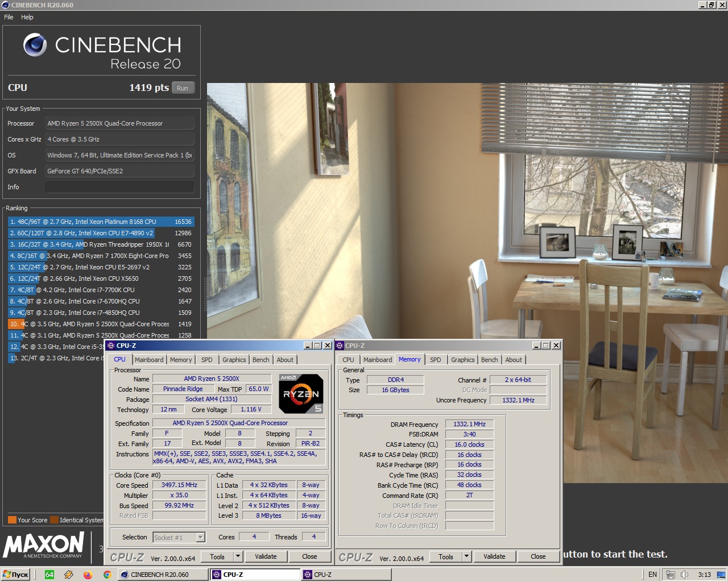The height and width of the screenshot is (582, 728).
Task: Click the Uncore Frequency value 1332.1 MHz
Action: (518, 401)
